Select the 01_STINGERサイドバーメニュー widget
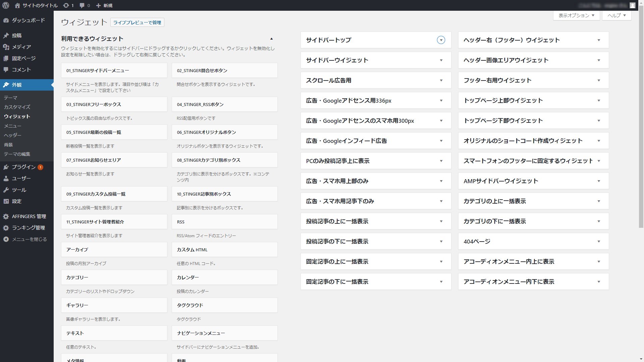 point(114,70)
